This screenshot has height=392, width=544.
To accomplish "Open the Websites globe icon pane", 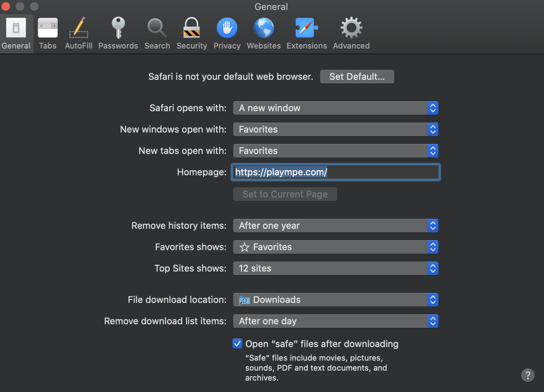I will (264, 34).
